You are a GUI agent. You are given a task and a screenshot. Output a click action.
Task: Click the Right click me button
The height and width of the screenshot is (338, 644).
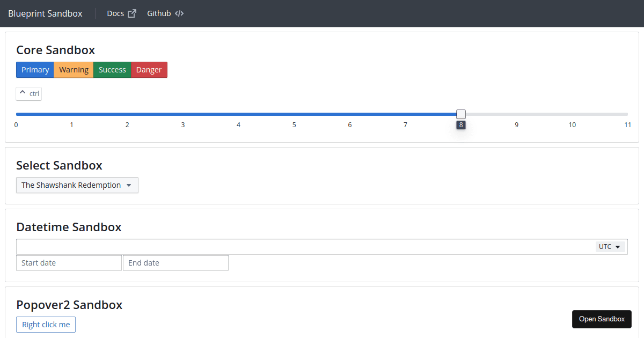coord(46,324)
